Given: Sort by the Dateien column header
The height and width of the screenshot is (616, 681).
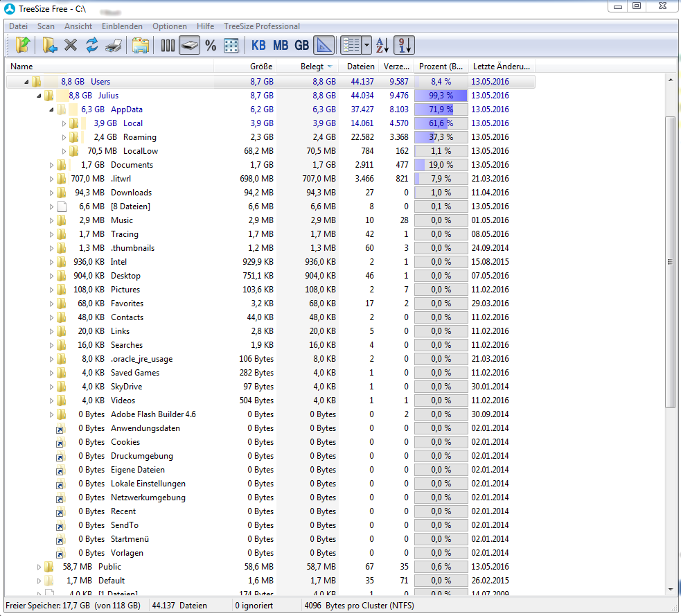Looking at the screenshot, I should pos(358,67).
